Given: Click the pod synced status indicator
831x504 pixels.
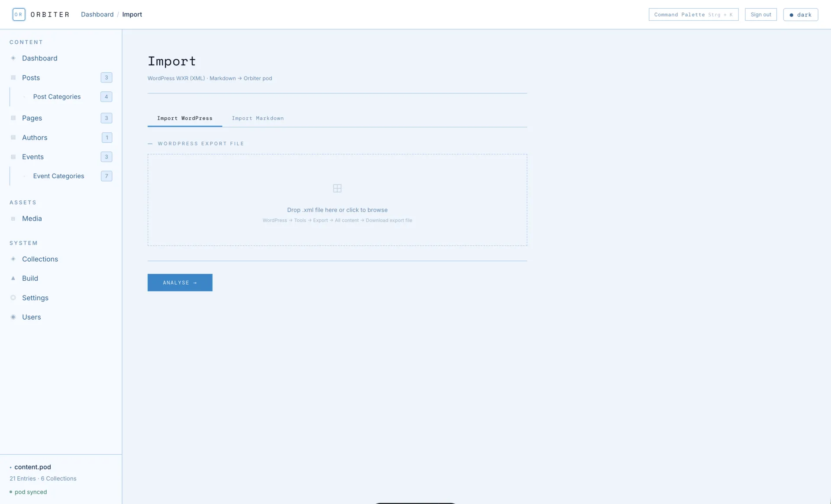Looking at the screenshot, I should pyautogui.click(x=29, y=492).
